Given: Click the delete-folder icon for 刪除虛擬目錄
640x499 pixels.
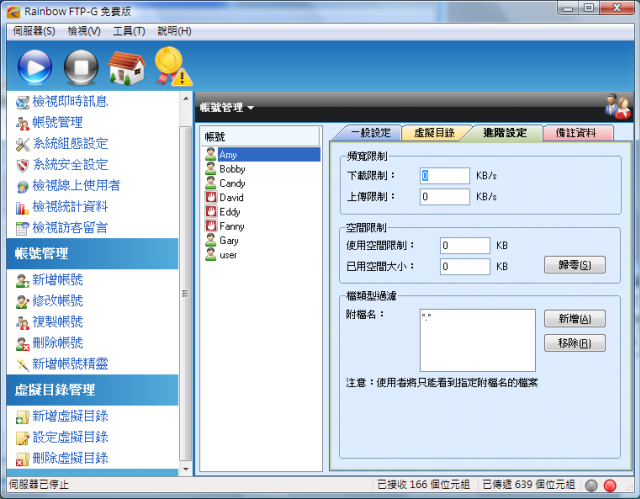Looking at the screenshot, I should coord(22,459).
